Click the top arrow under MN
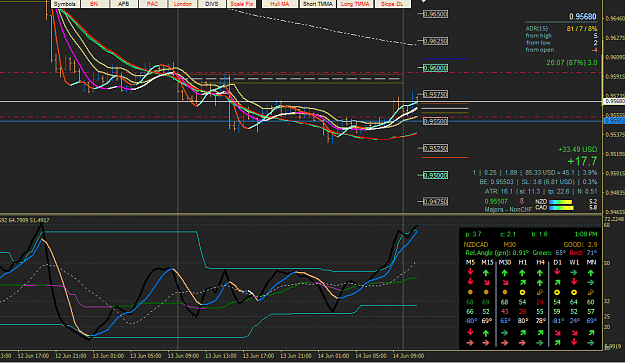This screenshot has height=363, width=625. pyautogui.click(x=591, y=273)
